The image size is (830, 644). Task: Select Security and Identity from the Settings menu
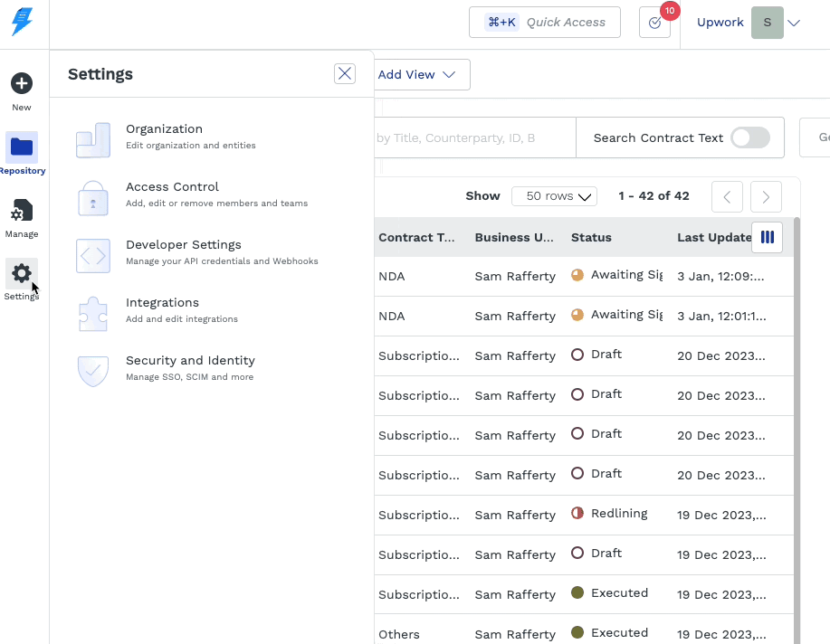pyautogui.click(x=190, y=360)
